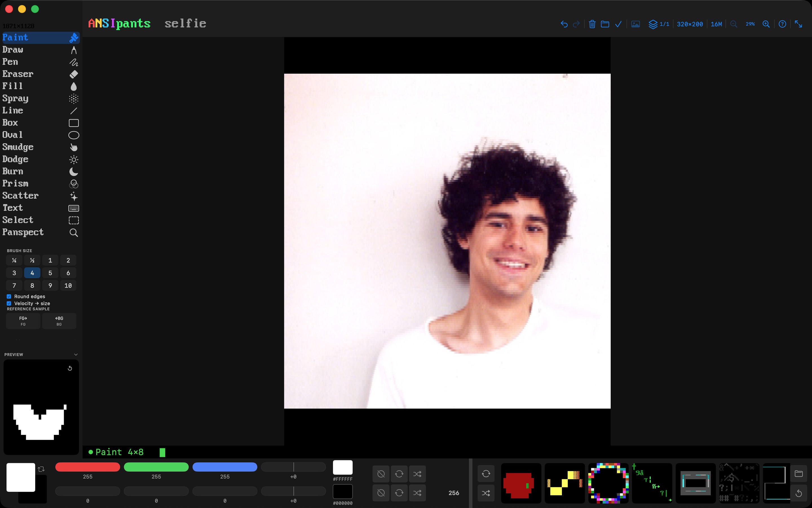The width and height of the screenshot is (812, 508).
Task: Adjust the red foreground slider
Action: pyautogui.click(x=88, y=467)
